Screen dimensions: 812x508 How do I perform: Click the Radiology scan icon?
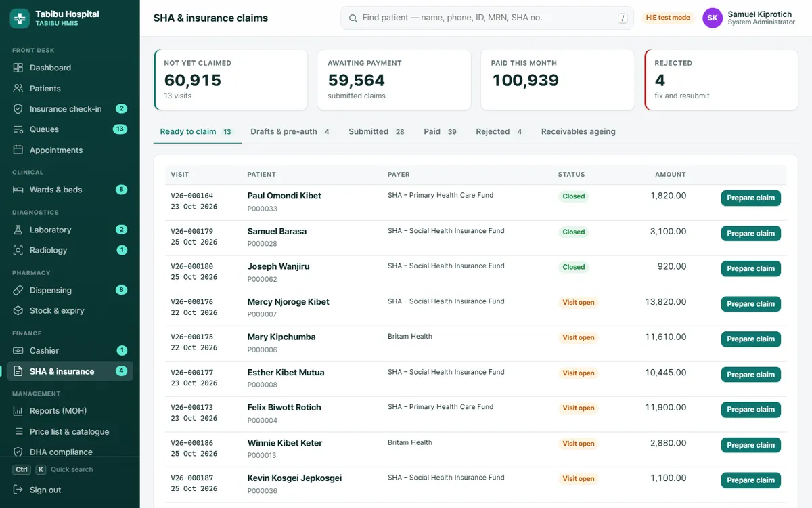click(x=18, y=250)
